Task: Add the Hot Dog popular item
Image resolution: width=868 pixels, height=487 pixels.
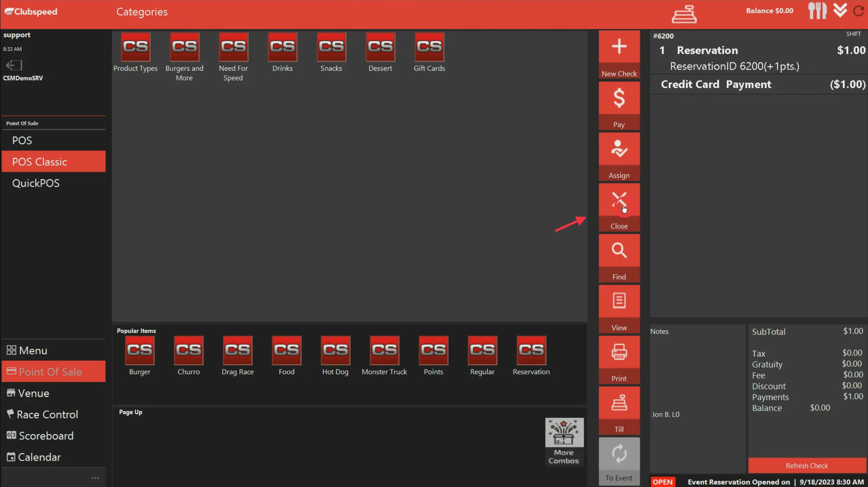Action: click(335, 356)
